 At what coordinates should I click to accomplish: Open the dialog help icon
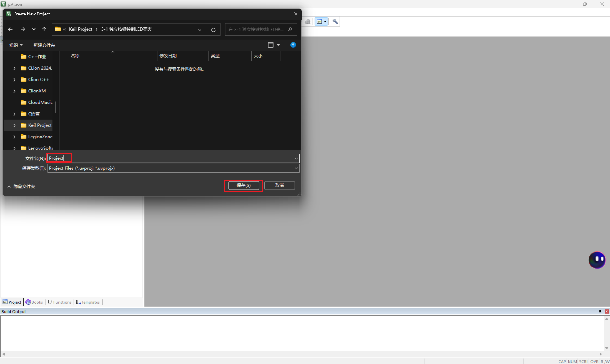click(293, 45)
